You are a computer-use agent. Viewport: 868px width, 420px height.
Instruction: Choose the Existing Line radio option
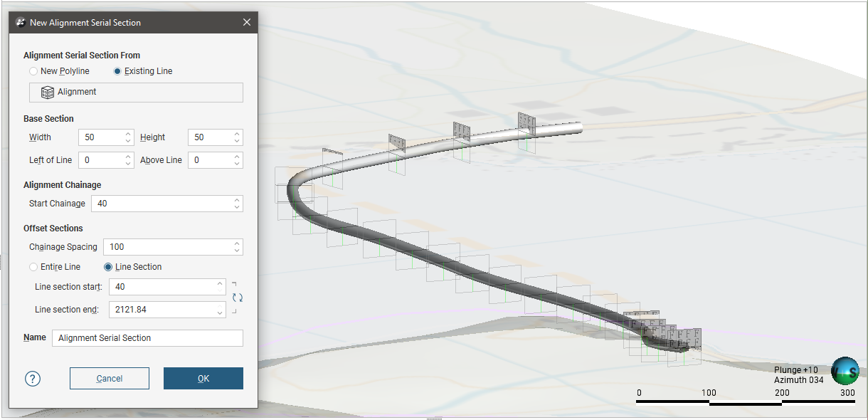pyautogui.click(x=117, y=71)
